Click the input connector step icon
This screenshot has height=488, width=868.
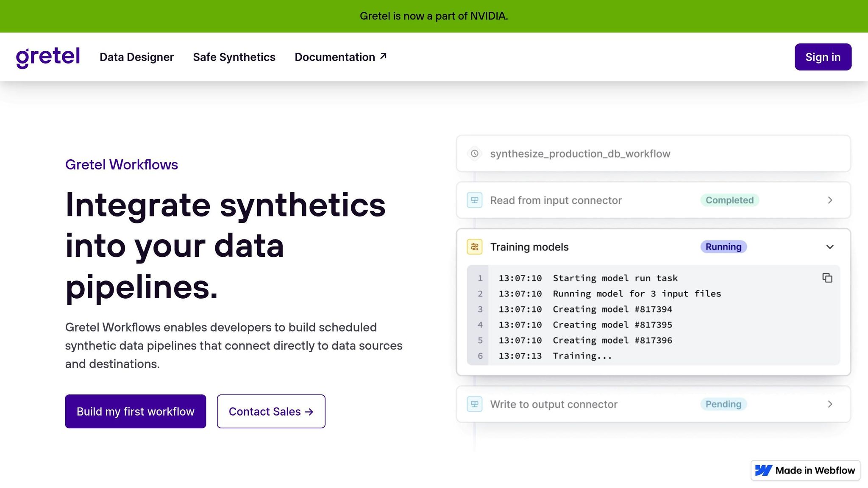click(x=475, y=200)
